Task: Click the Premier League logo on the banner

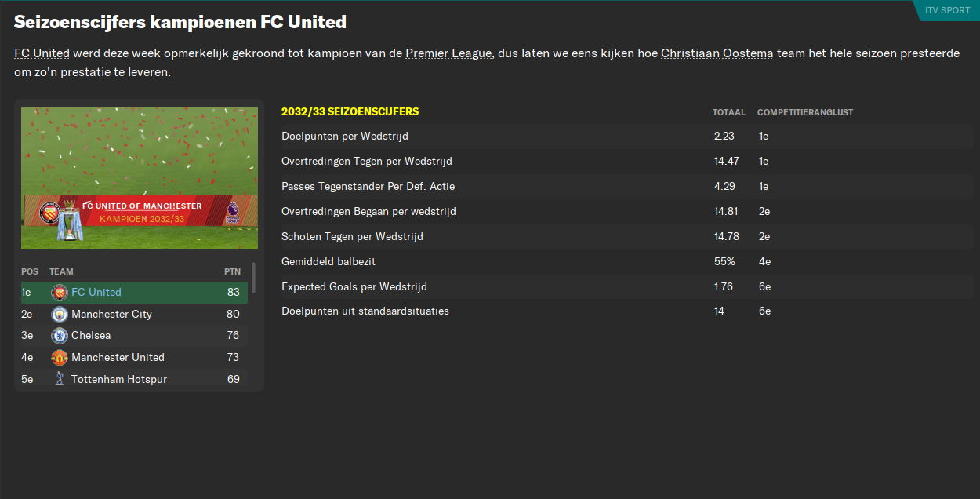Action: 233,213
